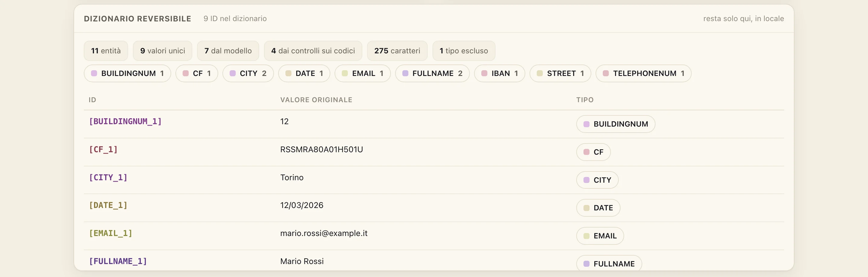Toggle the CITY 2 type chip
Screen dimensions: 868x277
248,74
